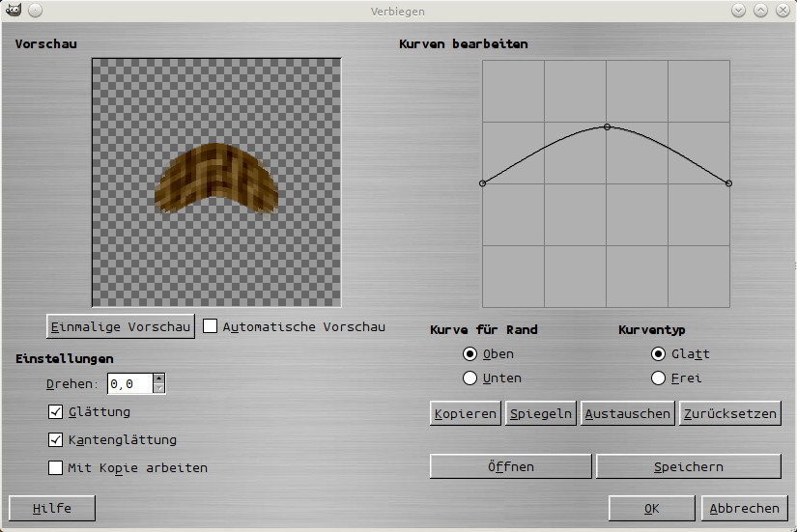
Task: Click the bent image preview thumbnail
Action: [x=216, y=179]
